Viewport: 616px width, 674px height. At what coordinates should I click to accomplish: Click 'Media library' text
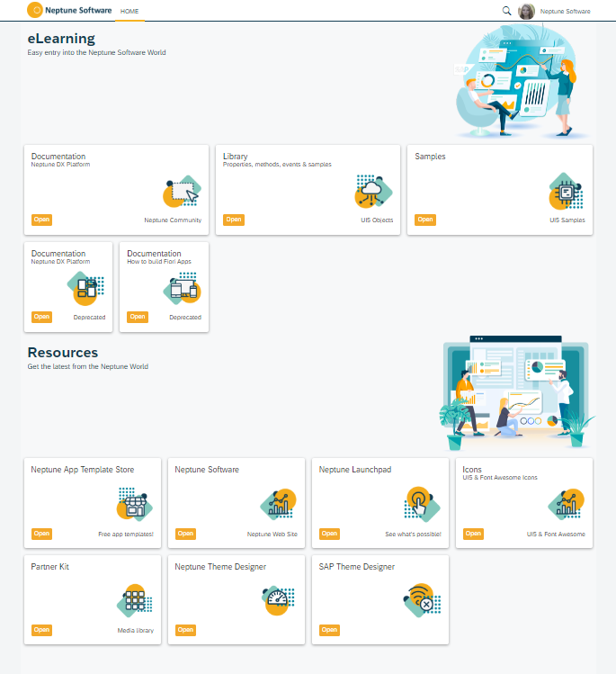pyautogui.click(x=135, y=630)
